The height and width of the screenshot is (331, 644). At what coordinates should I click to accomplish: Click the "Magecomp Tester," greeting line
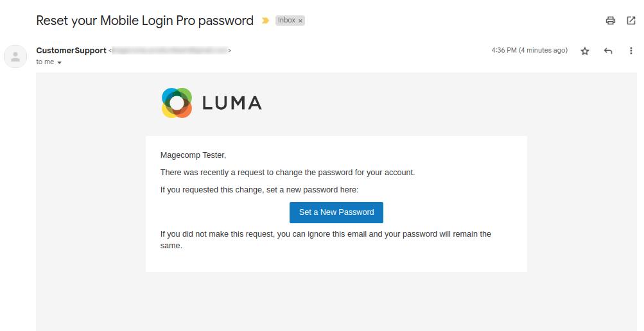[193, 155]
